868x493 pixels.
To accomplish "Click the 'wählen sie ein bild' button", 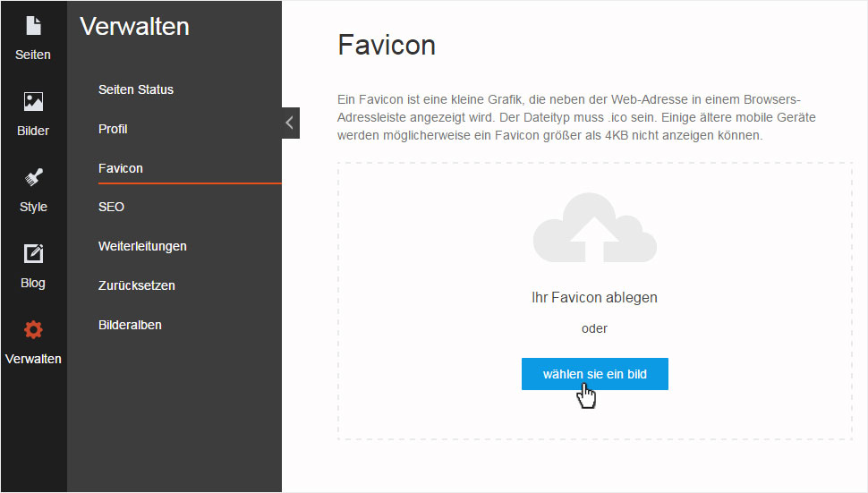I will tap(594, 374).
